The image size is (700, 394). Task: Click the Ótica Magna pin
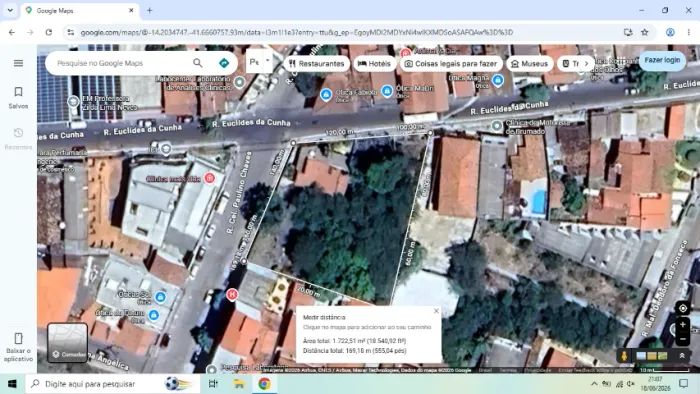click(498, 80)
